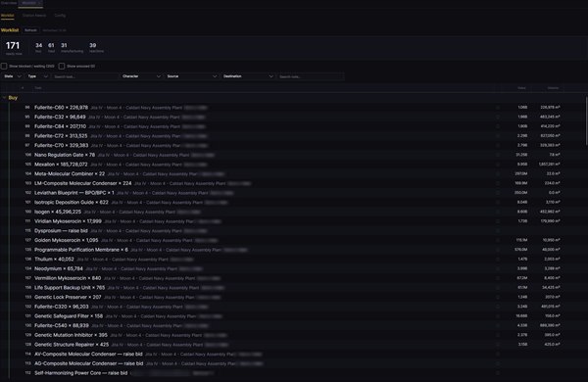The image size is (588, 382).
Task: Select the Fullerite-C72 × 313,525 row
Action: coord(292,136)
